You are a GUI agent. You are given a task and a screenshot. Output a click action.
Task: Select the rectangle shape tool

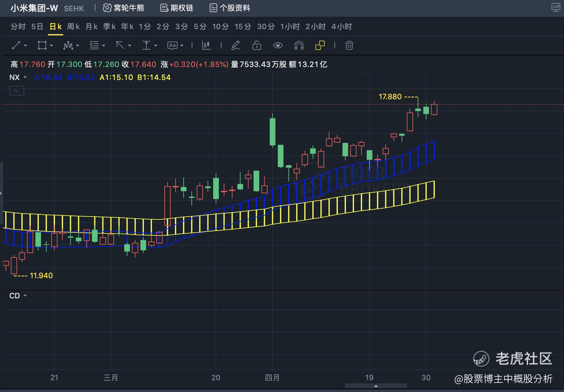(42, 46)
